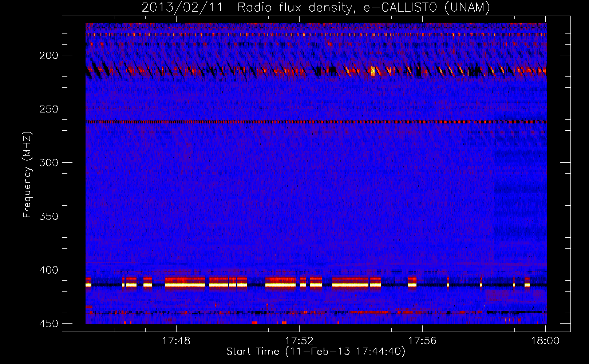Click the 17:48 time tick label
The image size is (589, 364).
pos(176,341)
